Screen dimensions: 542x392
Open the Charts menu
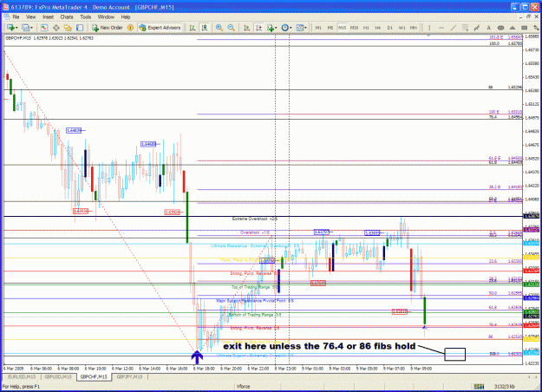(67, 17)
